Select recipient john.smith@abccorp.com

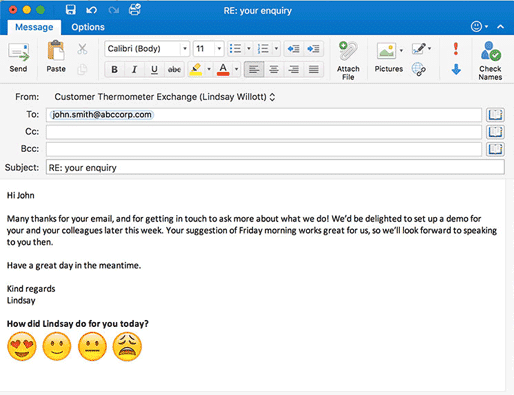(102, 115)
